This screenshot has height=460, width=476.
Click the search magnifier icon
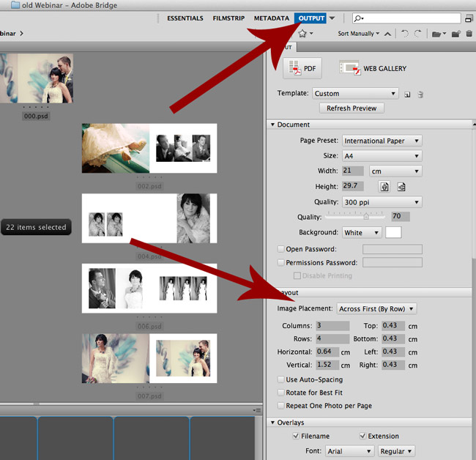click(x=359, y=18)
